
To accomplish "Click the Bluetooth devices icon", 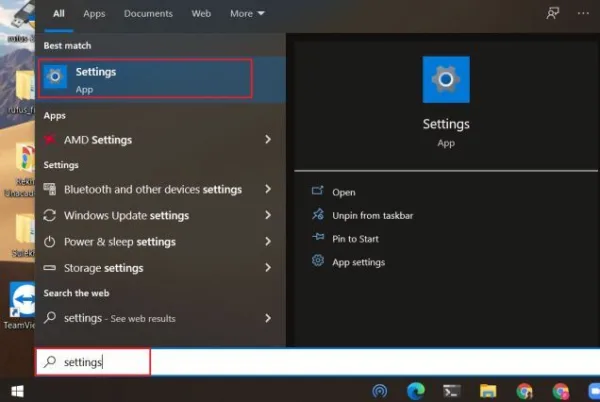I will (x=50, y=189).
